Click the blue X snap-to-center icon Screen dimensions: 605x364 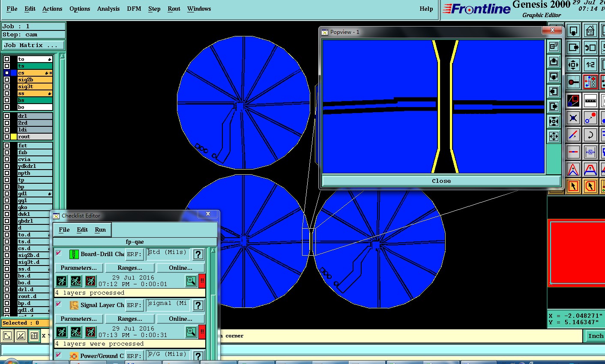573,118
